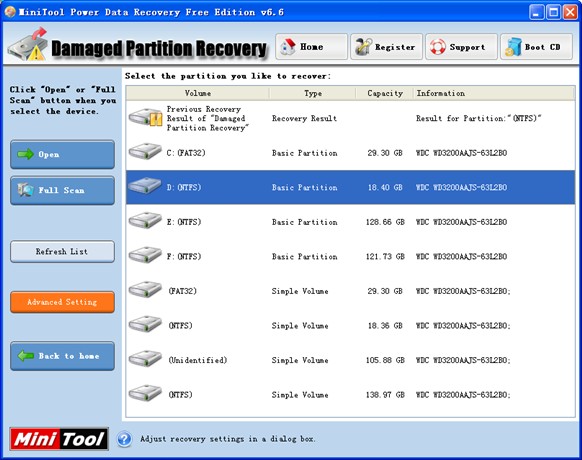Go Back to home
582x460 pixels.
click(62, 356)
